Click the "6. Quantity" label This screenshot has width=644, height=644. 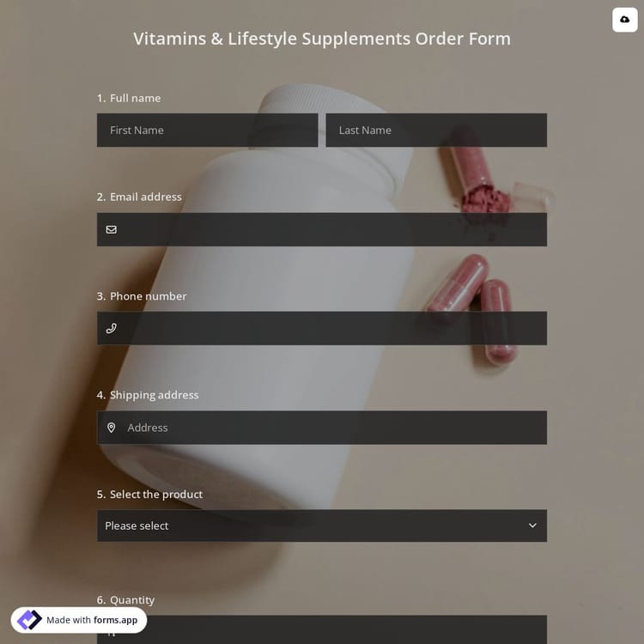(x=125, y=600)
